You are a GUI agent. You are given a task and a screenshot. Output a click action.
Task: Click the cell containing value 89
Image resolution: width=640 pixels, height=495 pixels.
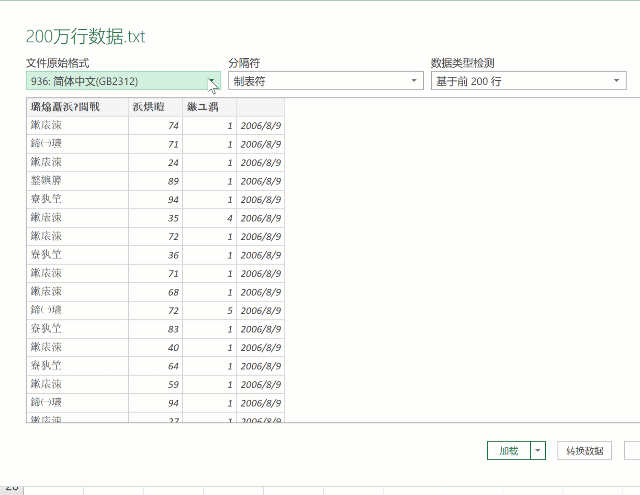click(x=155, y=180)
